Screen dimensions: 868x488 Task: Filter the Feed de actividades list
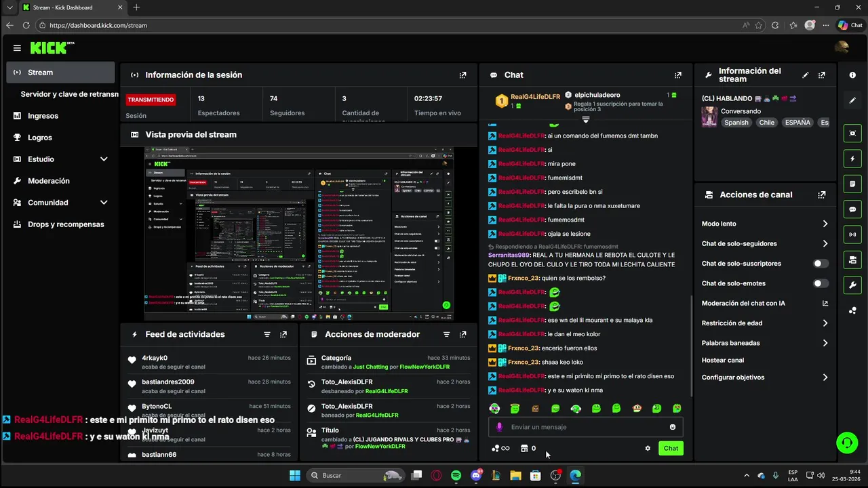point(267,334)
